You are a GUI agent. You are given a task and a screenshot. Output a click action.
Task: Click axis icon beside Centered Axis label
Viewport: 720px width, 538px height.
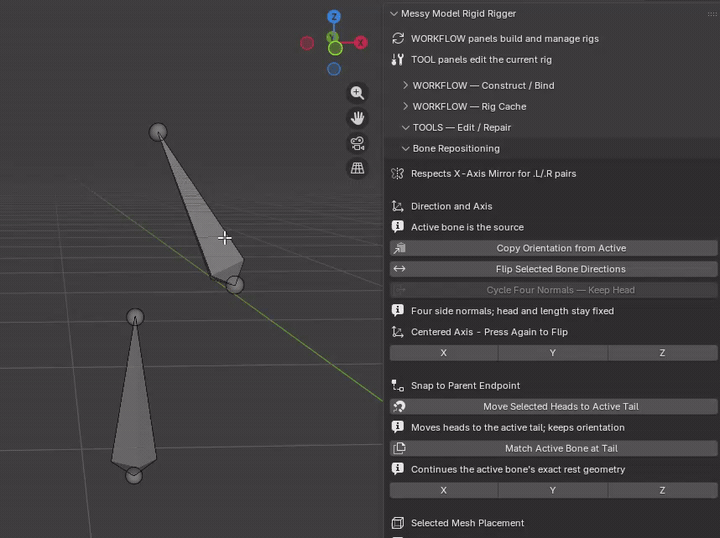click(398, 332)
